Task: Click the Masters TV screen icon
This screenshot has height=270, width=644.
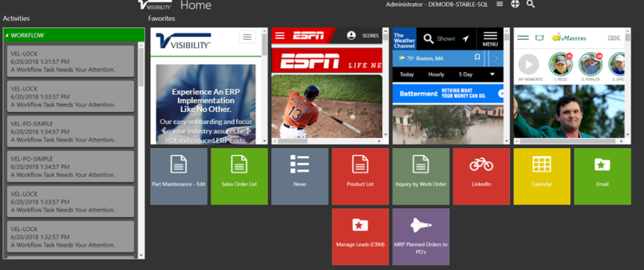Action: (539, 38)
